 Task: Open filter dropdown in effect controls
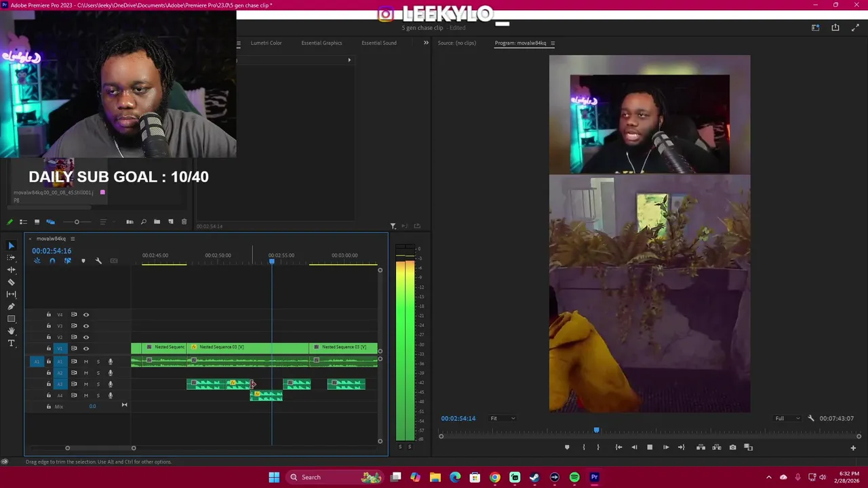click(x=393, y=226)
